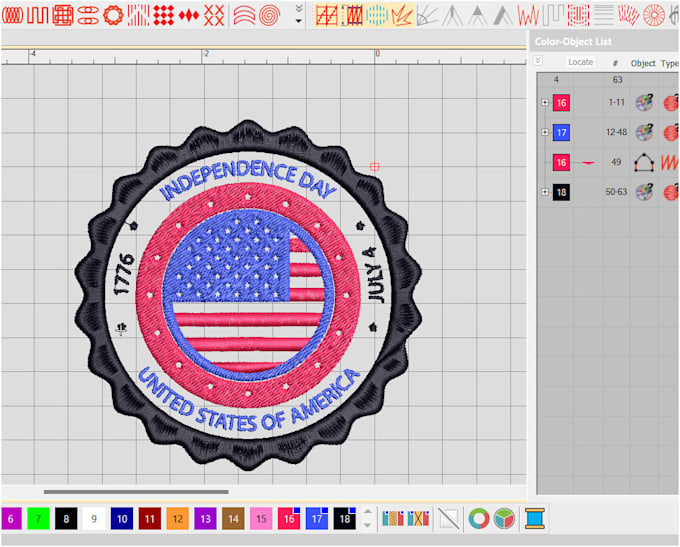Select the satin stitch icon at toolbar start
Image resolution: width=680 pixels, height=547 pixels.
(x=12, y=16)
